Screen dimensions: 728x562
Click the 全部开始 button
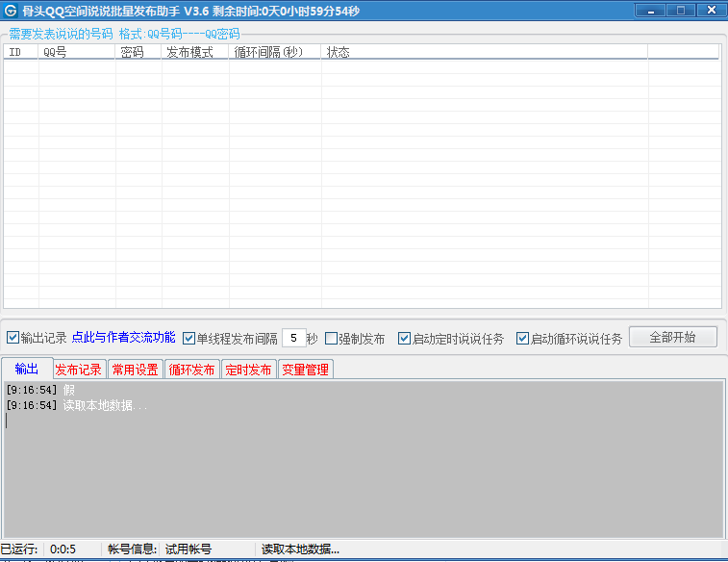click(673, 337)
